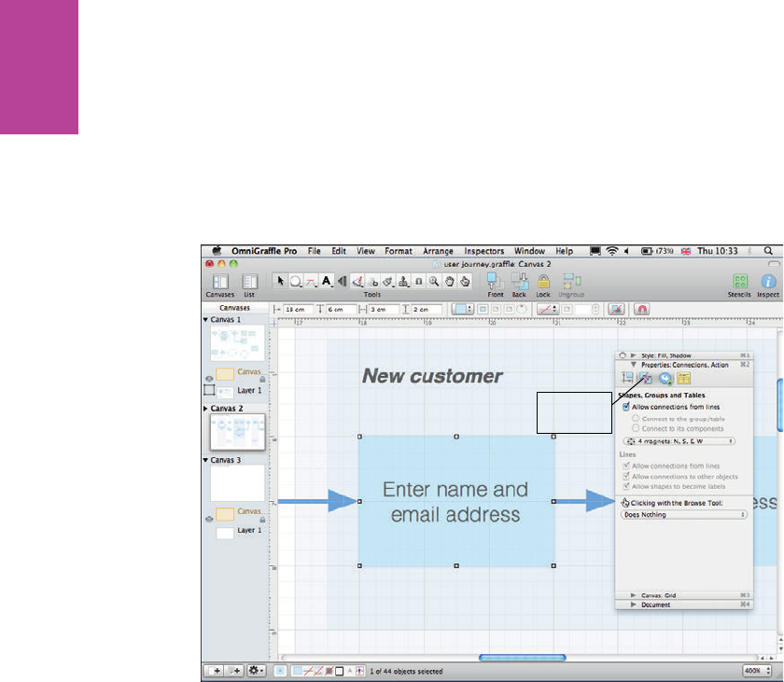Toggle visibility eye of Canvas 1 layer

(209, 379)
